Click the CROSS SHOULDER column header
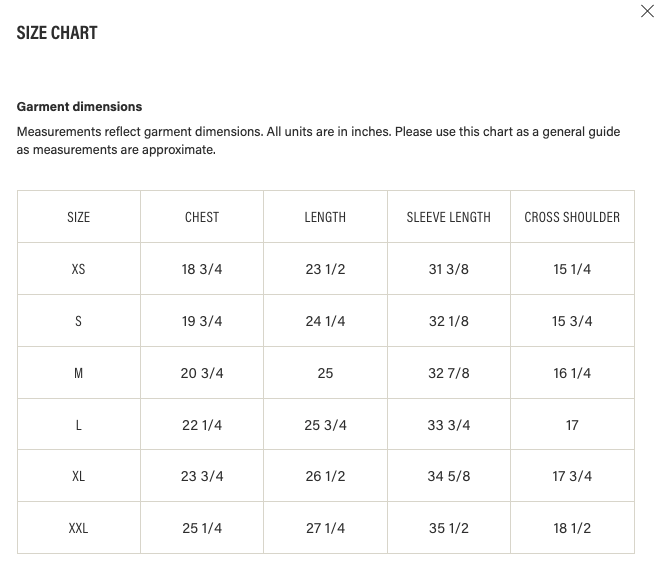 pyautogui.click(x=572, y=217)
